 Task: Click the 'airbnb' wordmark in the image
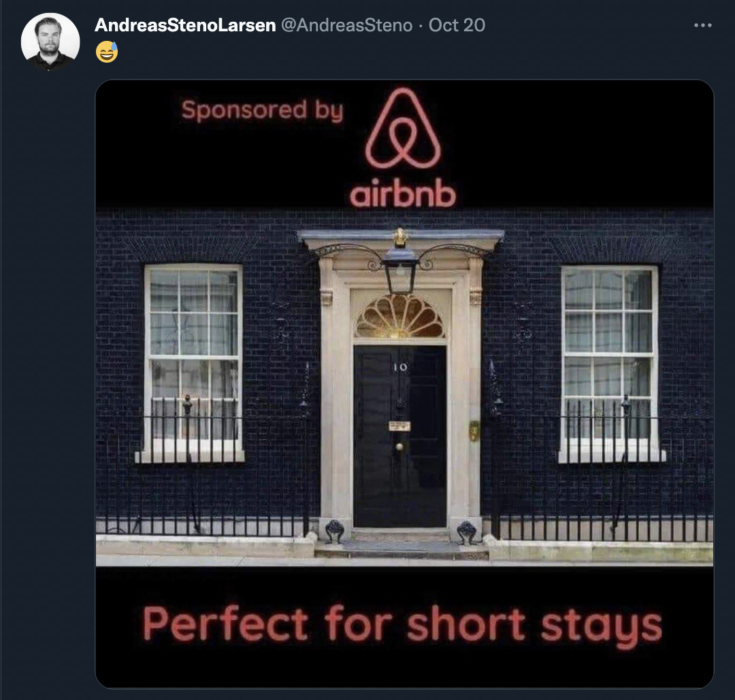[x=403, y=195]
